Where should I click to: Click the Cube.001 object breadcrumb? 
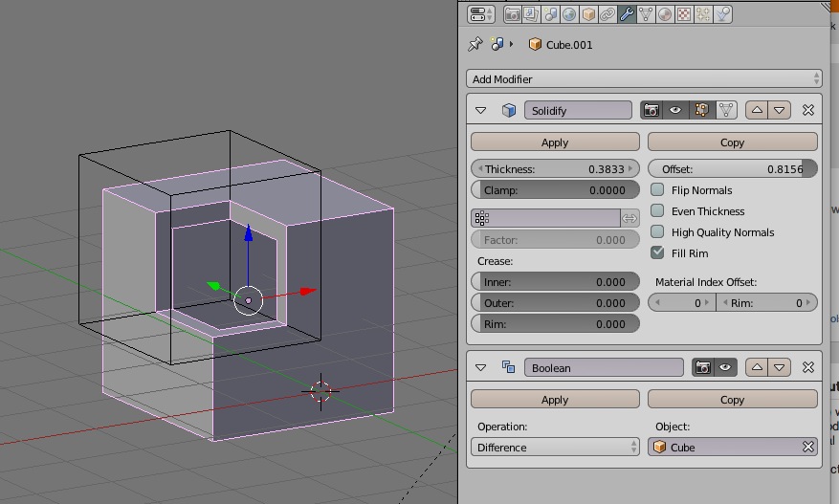coord(561,44)
